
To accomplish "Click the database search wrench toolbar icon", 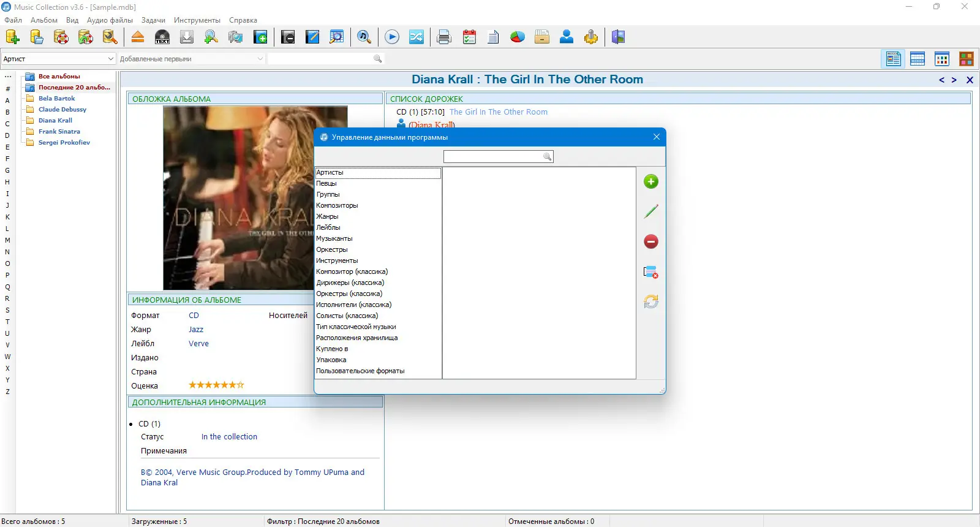I will tap(110, 37).
